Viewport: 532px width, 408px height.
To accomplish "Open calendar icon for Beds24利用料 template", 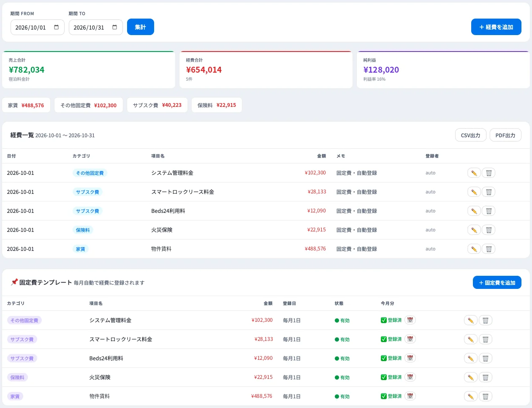I will click(x=410, y=358).
